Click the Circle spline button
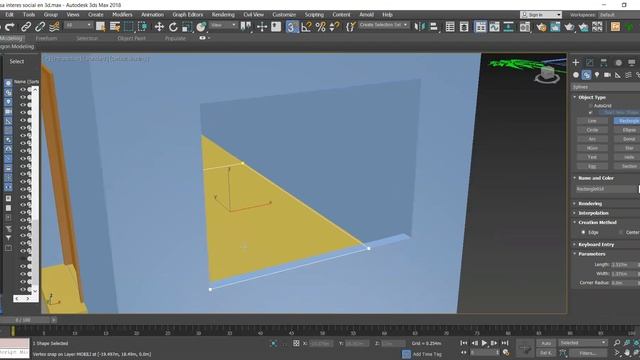The height and width of the screenshot is (360, 640). coord(592,130)
